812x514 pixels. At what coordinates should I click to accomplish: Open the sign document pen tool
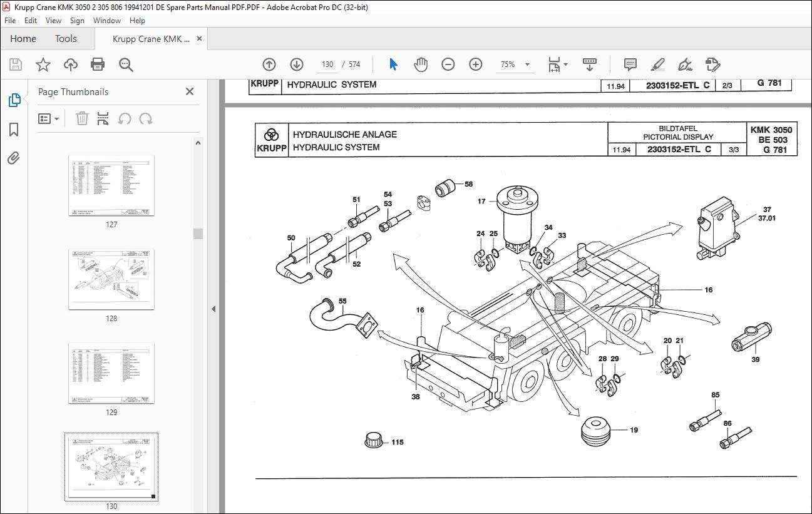coord(685,64)
